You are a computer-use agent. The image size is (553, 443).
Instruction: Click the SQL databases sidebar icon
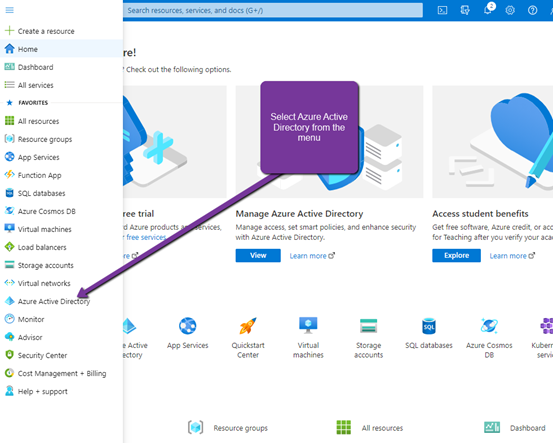(x=10, y=193)
